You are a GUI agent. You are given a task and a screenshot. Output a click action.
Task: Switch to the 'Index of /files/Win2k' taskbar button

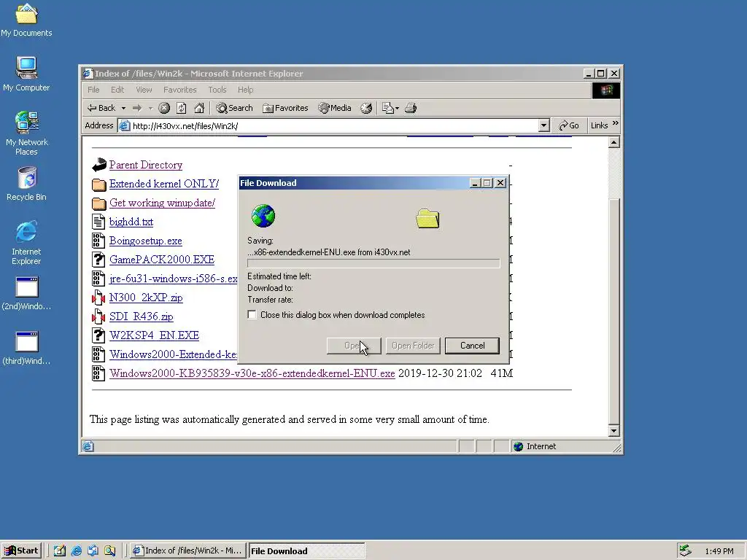(x=188, y=551)
